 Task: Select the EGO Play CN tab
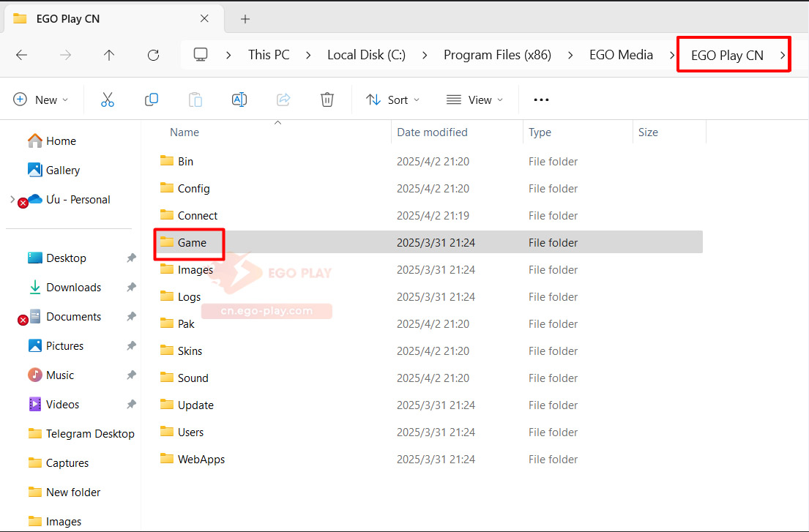[113, 19]
